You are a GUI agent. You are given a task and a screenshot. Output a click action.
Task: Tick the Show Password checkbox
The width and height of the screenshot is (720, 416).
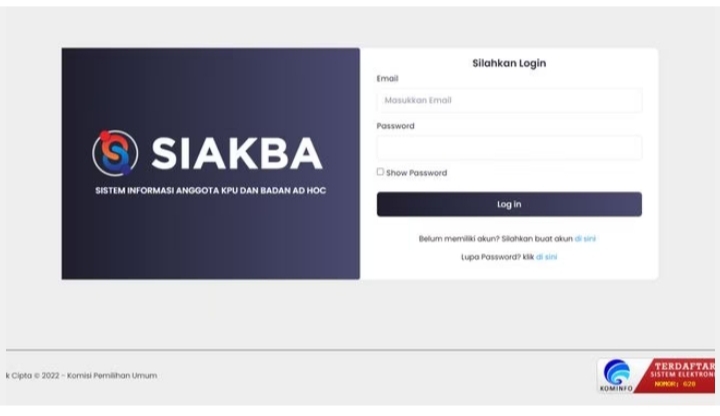[x=380, y=172]
